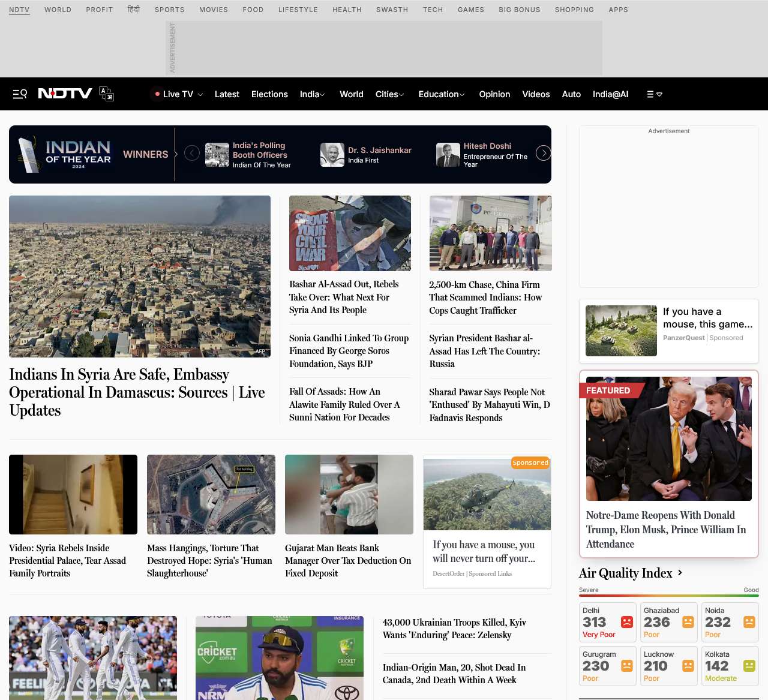
Task: Open the India@AI section
Action: 611,94
